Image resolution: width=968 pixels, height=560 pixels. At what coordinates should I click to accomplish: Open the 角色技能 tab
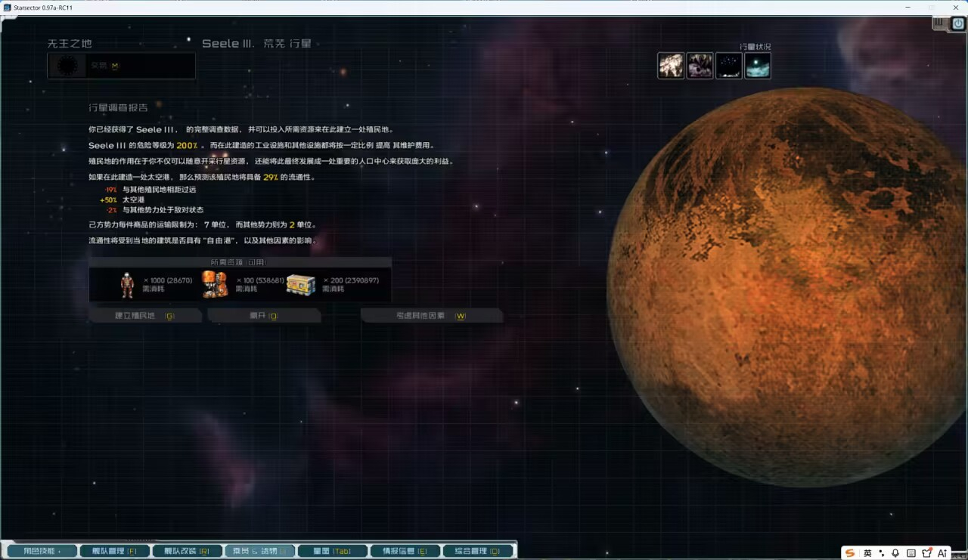(x=42, y=551)
